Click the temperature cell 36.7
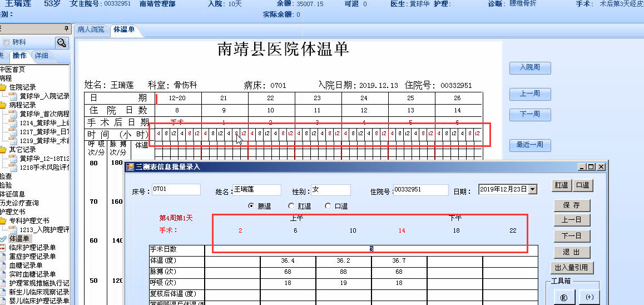 399,261
